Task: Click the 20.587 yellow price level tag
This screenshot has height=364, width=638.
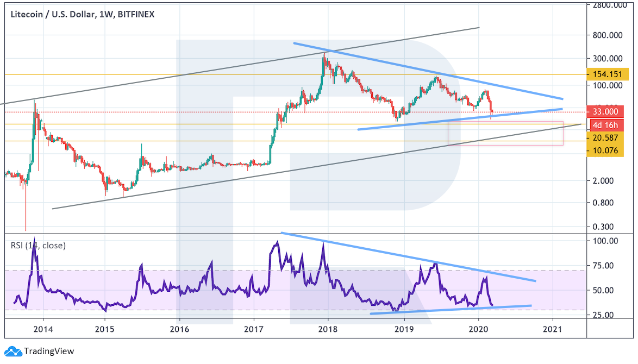Action: tap(605, 138)
